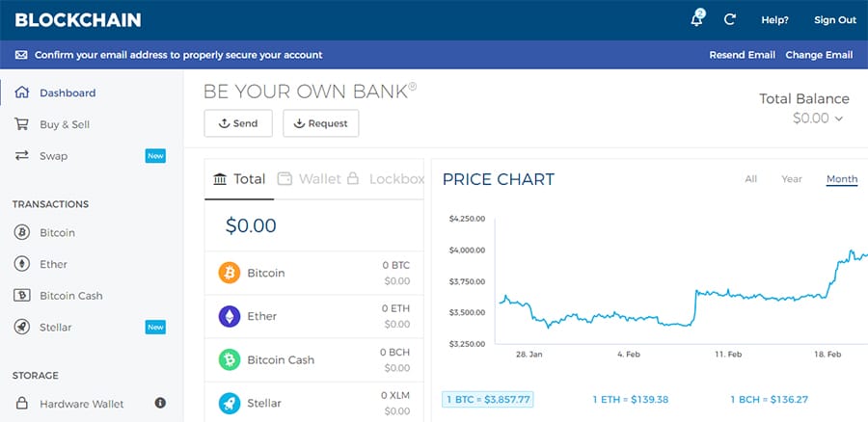Image resolution: width=868 pixels, height=422 pixels.
Task: Open the notifications bell icon
Action: point(697,20)
